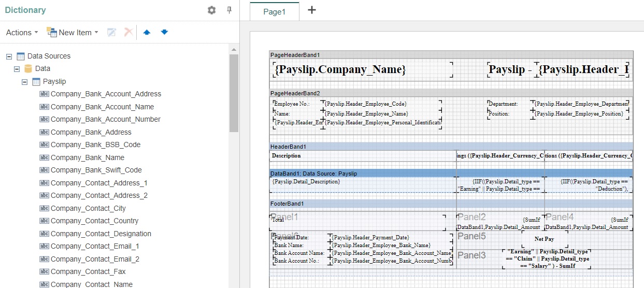Select Company_Contact_Email_2 field
644x288 pixels.
click(95, 259)
